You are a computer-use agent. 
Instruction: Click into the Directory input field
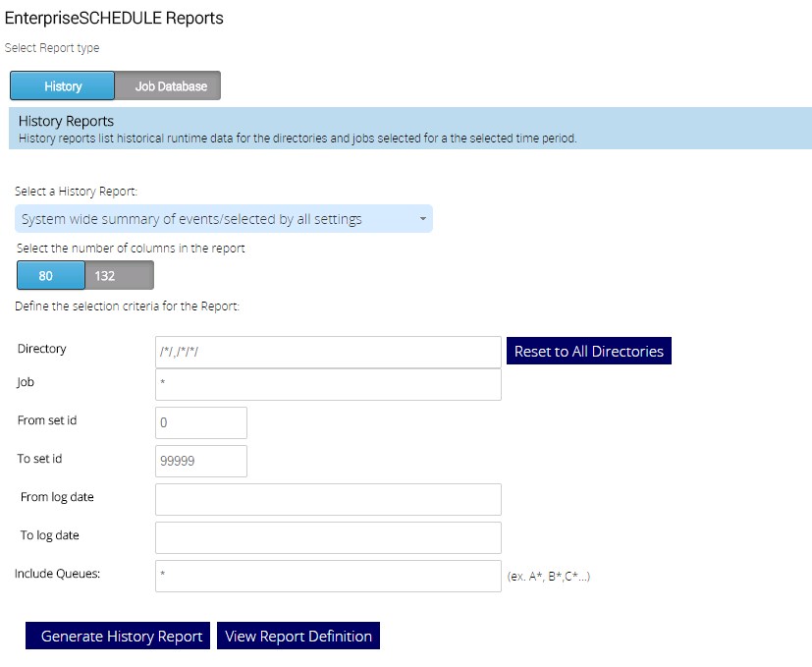(328, 352)
